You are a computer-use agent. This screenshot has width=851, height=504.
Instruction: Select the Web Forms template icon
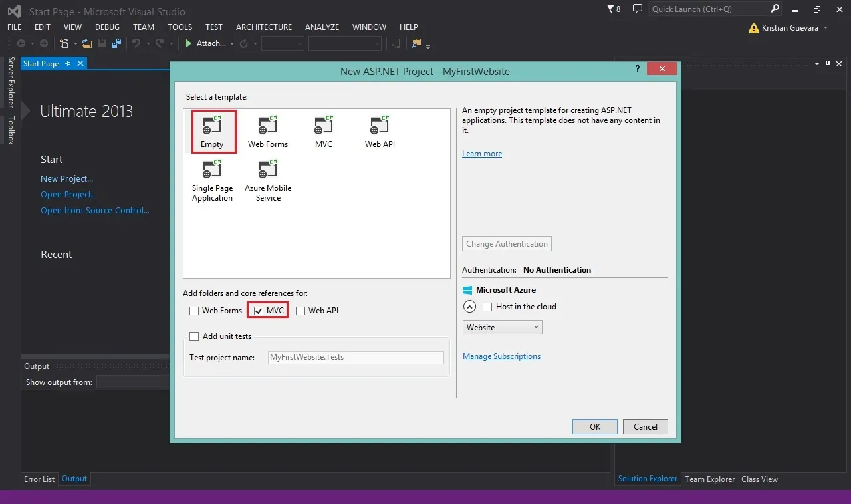pyautogui.click(x=268, y=124)
